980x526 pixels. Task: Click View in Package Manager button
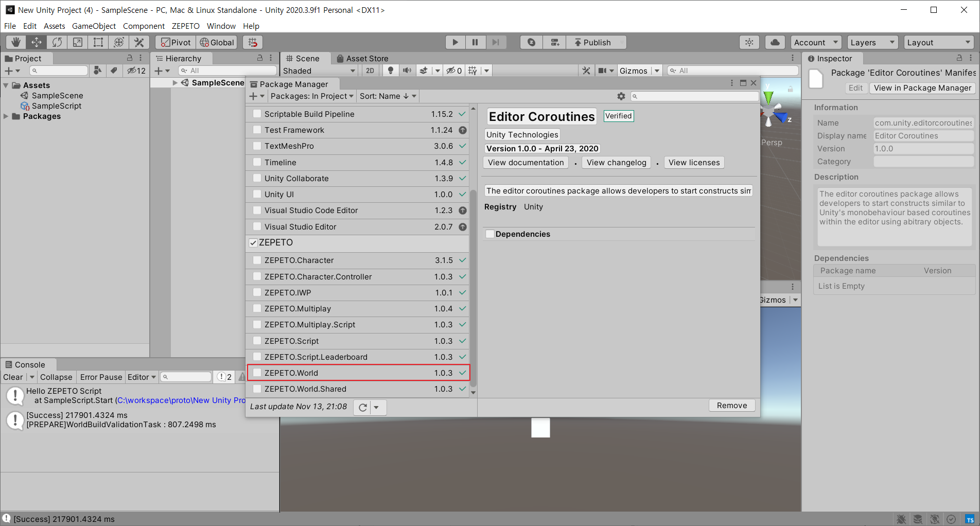(x=922, y=88)
